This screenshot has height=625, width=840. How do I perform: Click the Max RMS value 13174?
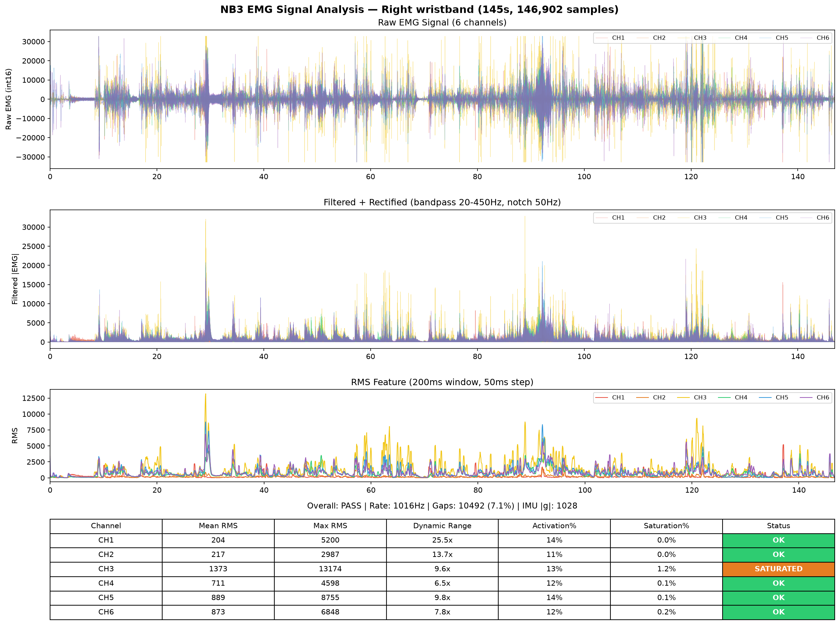330,569
